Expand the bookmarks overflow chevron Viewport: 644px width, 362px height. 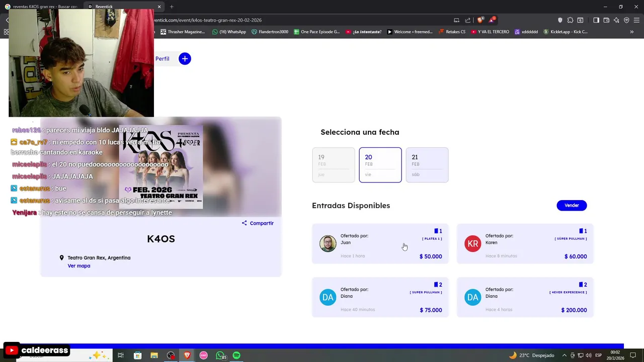(x=631, y=32)
